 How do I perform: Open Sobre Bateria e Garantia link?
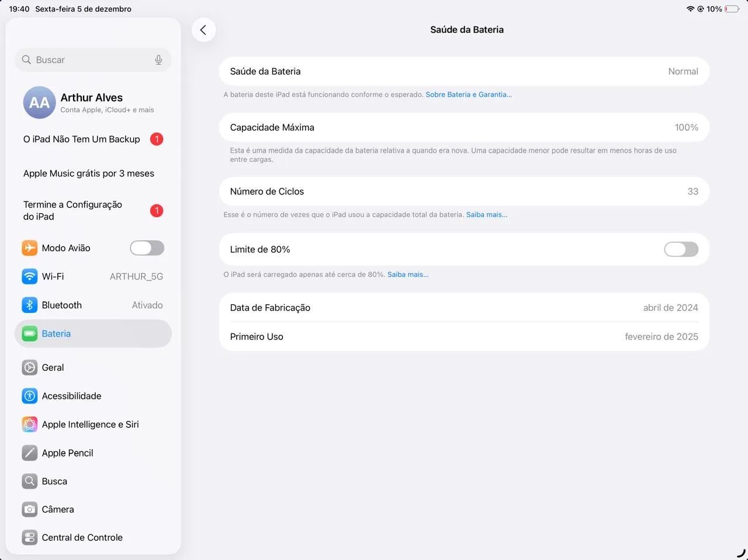(x=468, y=95)
